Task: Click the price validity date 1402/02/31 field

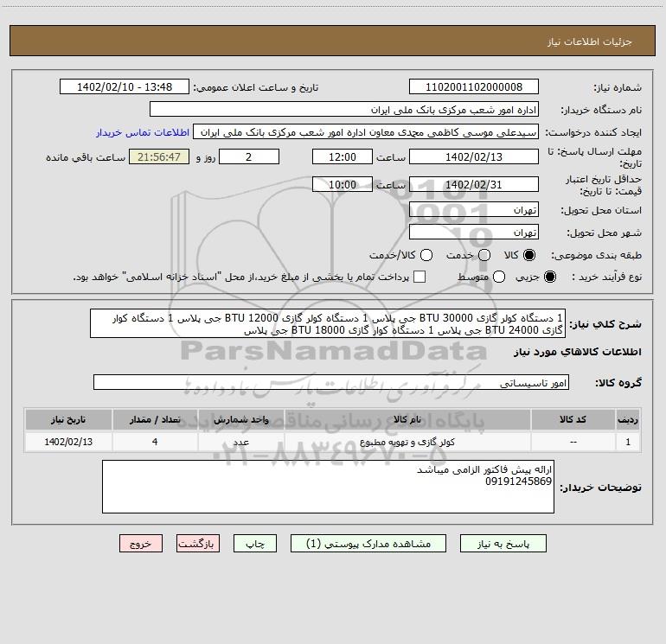Action: [474, 184]
